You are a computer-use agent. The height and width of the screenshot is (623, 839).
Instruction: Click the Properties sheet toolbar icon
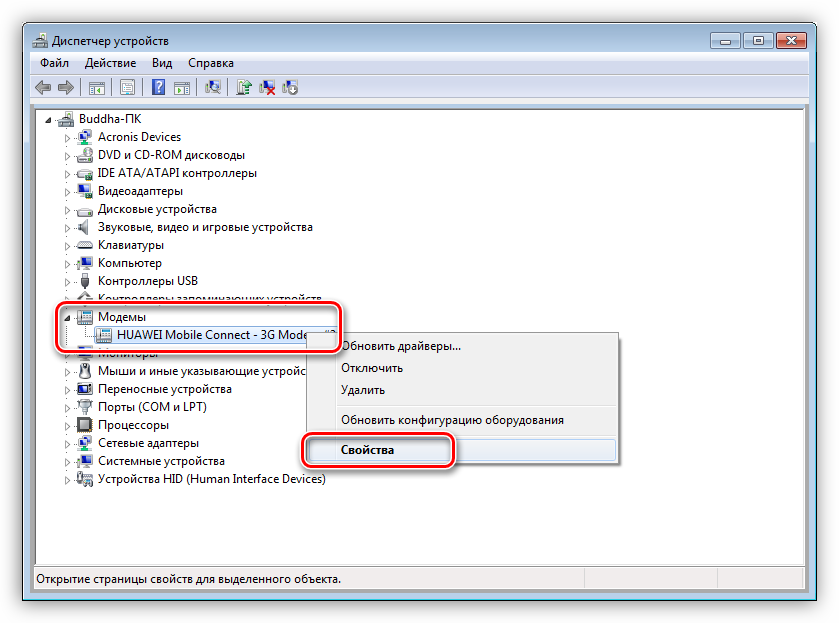[x=127, y=88]
